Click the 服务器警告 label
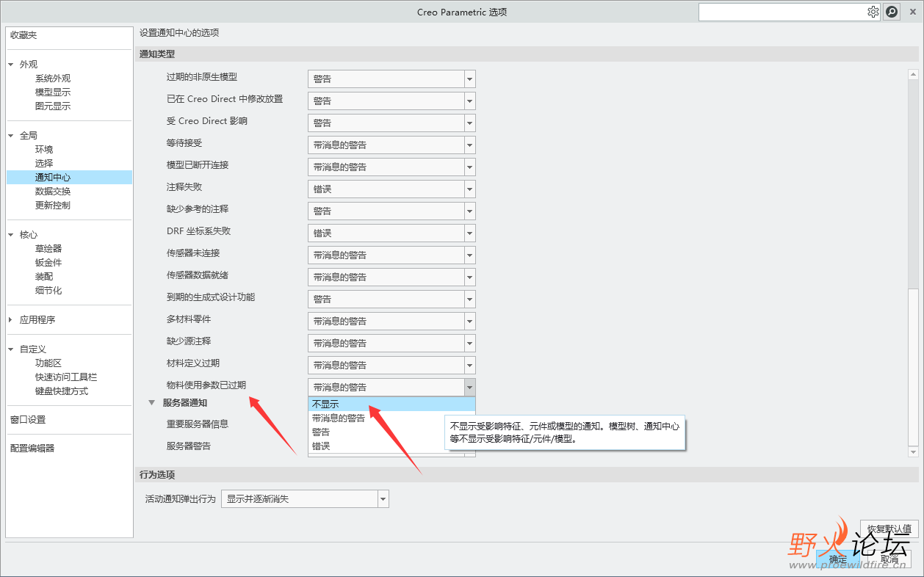This screenshot has height=577, width=924. pyautogui.click(x=189, y=446)
